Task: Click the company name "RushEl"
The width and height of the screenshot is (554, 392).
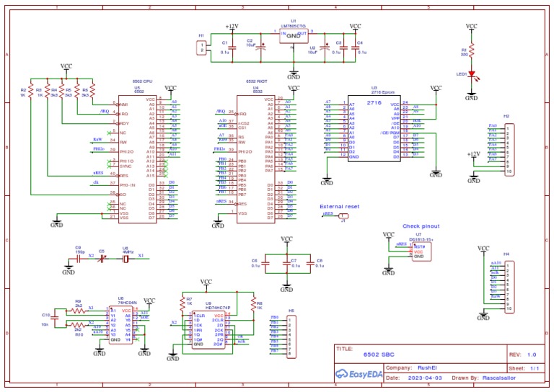Action: click(x=427, y=367)
